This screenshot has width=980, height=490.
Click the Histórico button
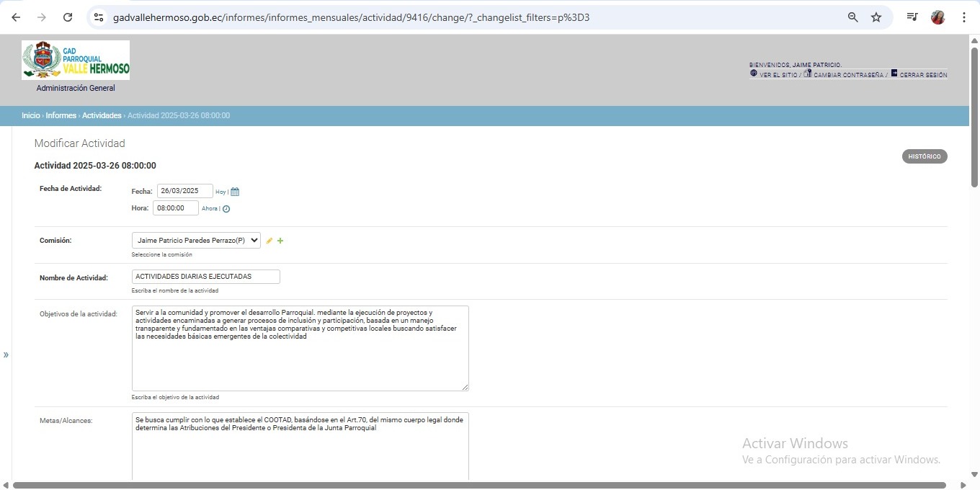click(x=924, y=156)
